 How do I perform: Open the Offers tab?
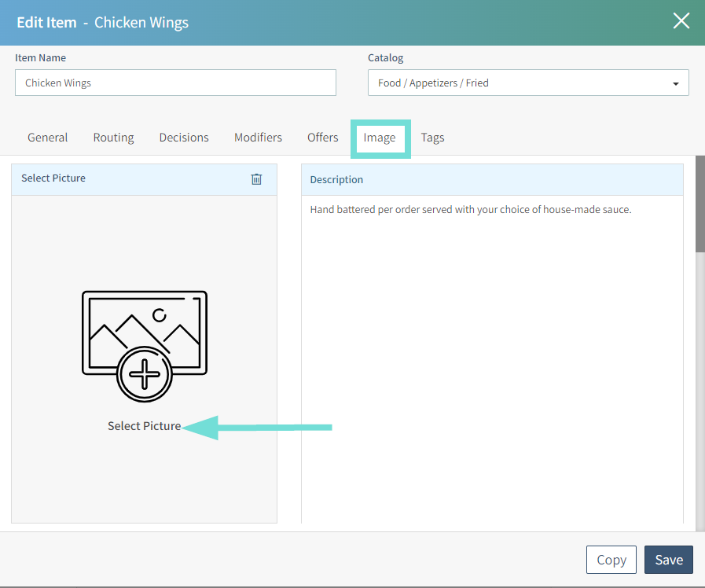click(322, 138)
